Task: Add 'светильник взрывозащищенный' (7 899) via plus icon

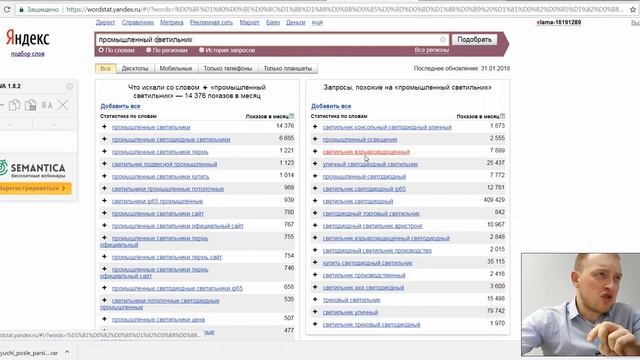Action: (315, 151)
